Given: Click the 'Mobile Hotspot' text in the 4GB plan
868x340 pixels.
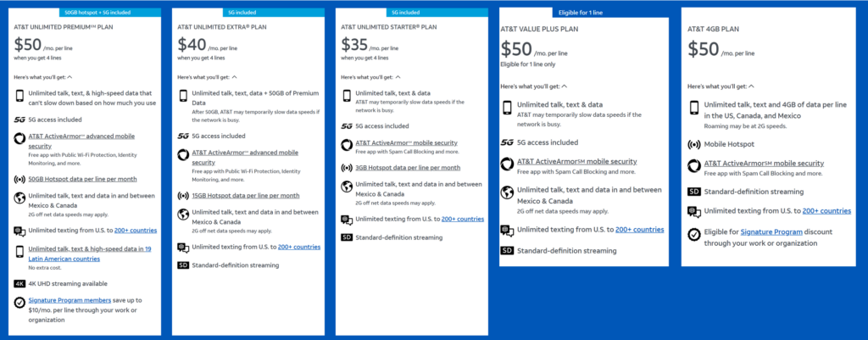Looking at the screenshot, I should coord(729,144).
